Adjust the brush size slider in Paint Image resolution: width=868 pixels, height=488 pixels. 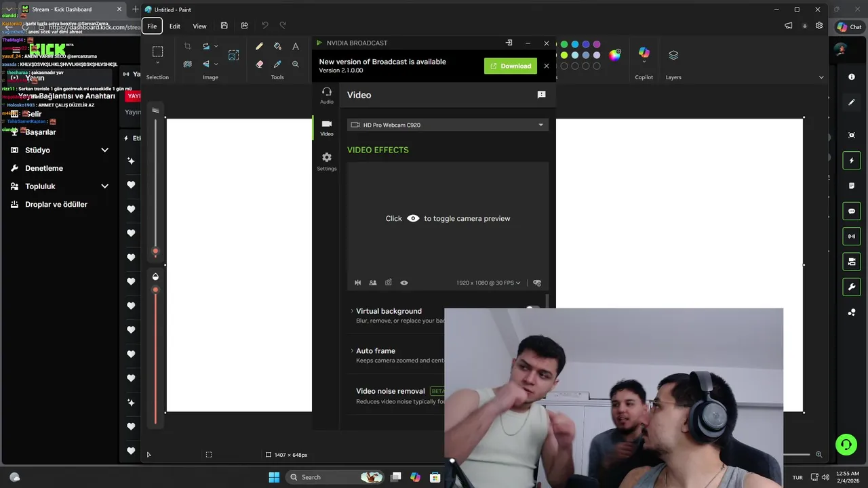point(155,251)
